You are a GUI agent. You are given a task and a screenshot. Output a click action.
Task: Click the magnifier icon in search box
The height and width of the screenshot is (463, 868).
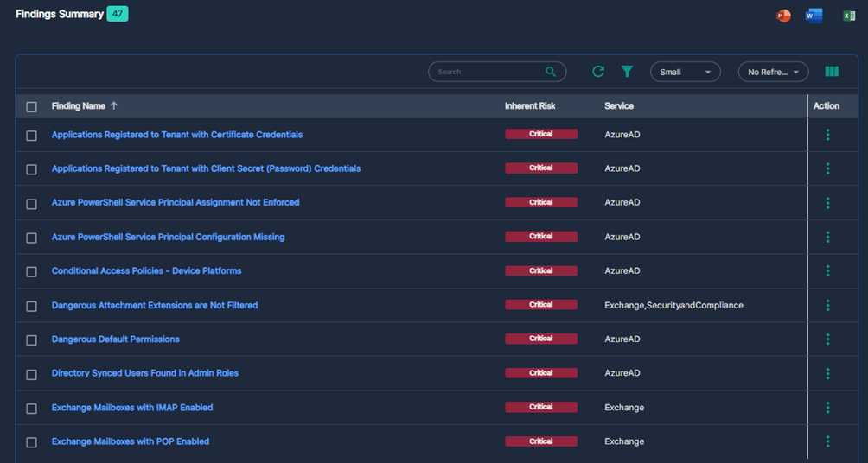pyautogui.click(x=551, y=72)
